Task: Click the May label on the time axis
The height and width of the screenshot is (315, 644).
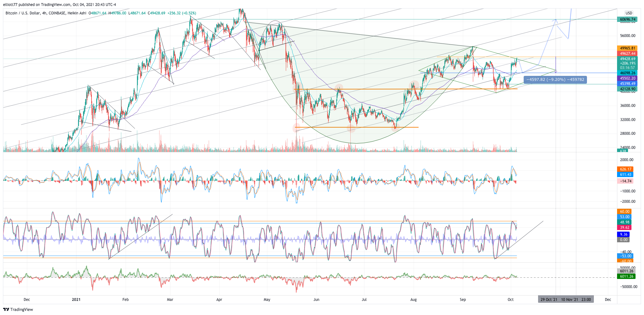Action: pyautogui.click(x=267, y=300)
